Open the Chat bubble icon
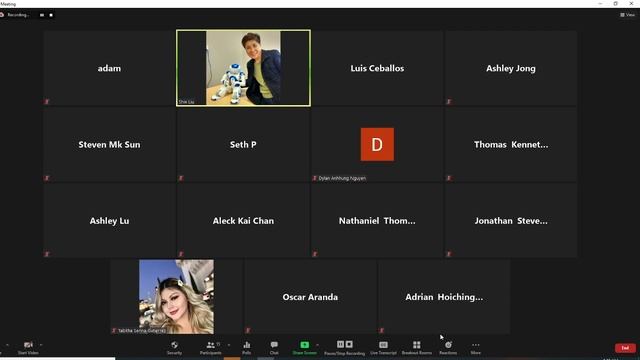 [x=274, y=345]
